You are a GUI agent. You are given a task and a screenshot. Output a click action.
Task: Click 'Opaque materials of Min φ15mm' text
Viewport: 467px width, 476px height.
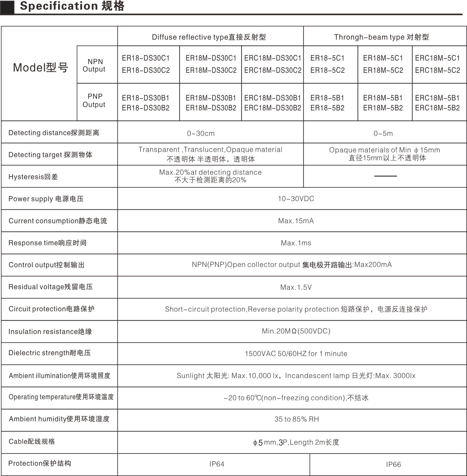tap(384, 150)
